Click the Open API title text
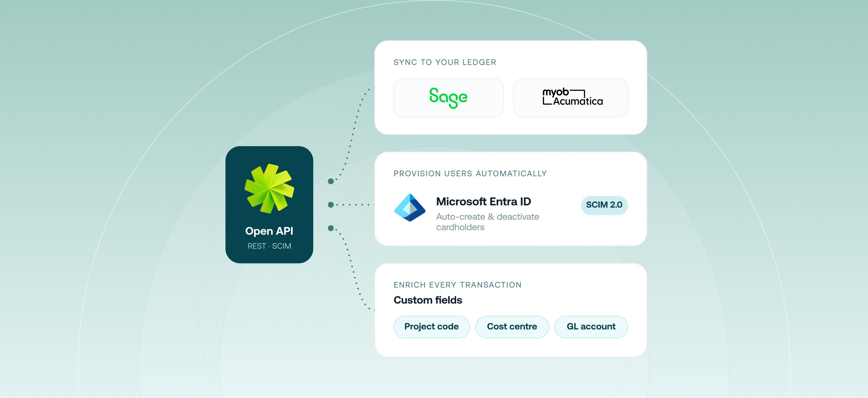Screen dimensions: 868x398 click(269, 231)
